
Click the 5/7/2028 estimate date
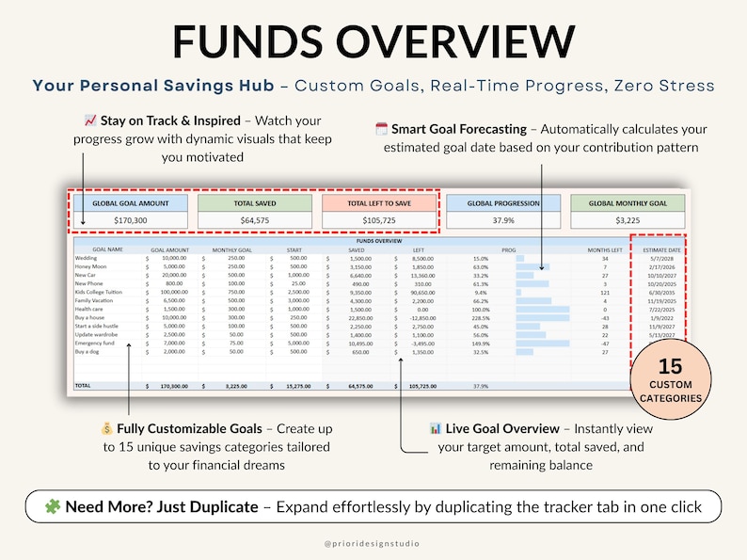click(661, 259)
